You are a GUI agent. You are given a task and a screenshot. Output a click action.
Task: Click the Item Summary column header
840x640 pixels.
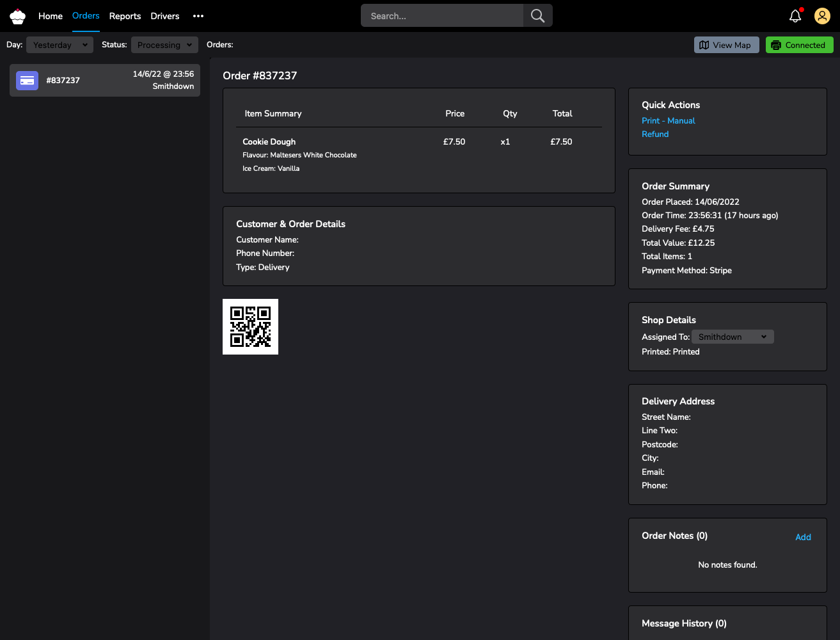click(x=273, y=113)
